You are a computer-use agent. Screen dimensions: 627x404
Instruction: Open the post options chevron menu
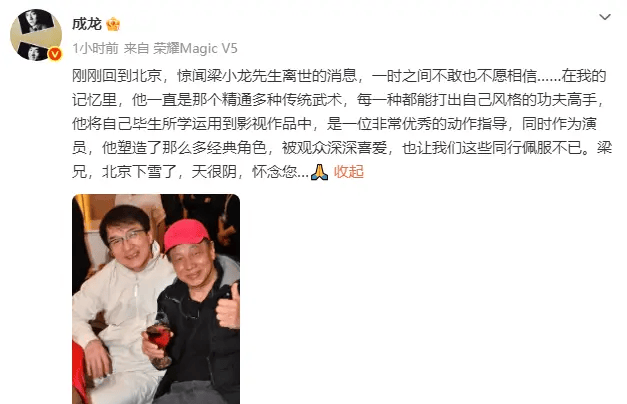point(605,17)
